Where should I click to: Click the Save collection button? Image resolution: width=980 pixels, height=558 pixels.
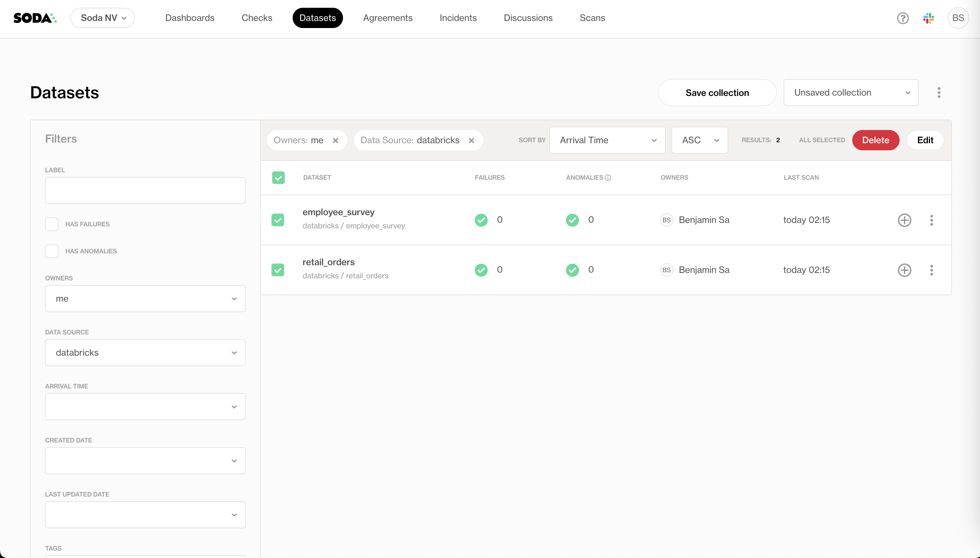point(717,93)
